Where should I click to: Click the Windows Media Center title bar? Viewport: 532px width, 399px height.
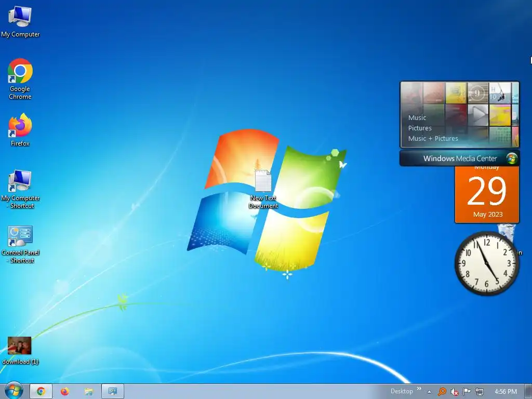tap(459, 158)
